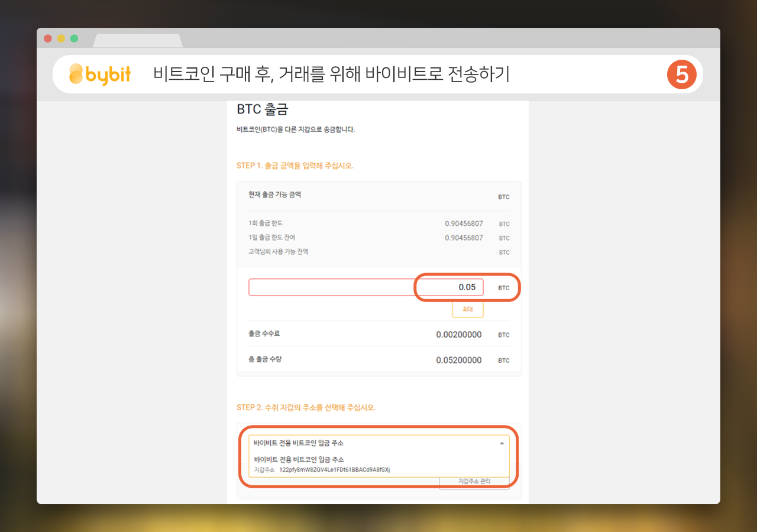Click the yellow minimize window button
Screen dimensions: 757x532
click(61, 38)
